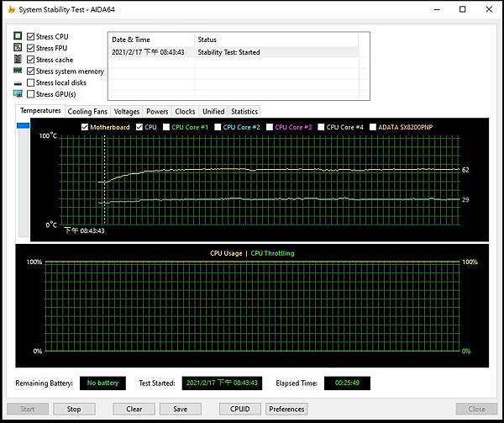This screenshot has height=423, width=504.
Task: Show ADATA SX8200PNP temperature on graph
Action: tap(374, 127)
